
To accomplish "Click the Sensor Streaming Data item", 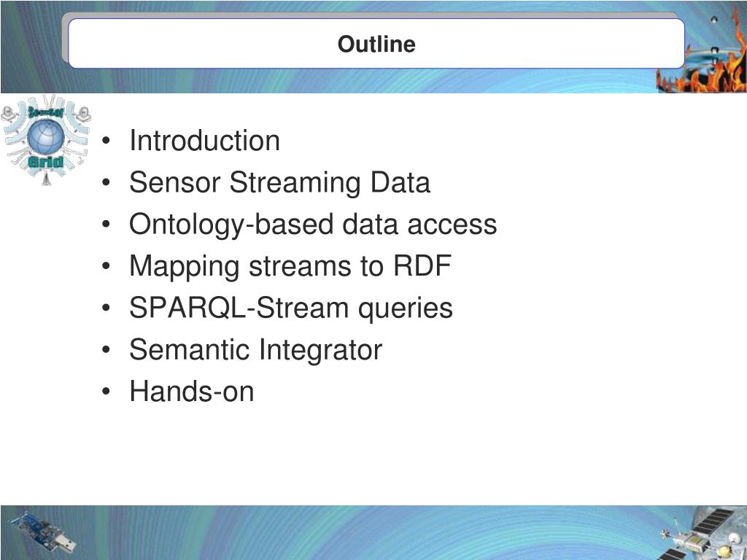I will click(279, 182).
